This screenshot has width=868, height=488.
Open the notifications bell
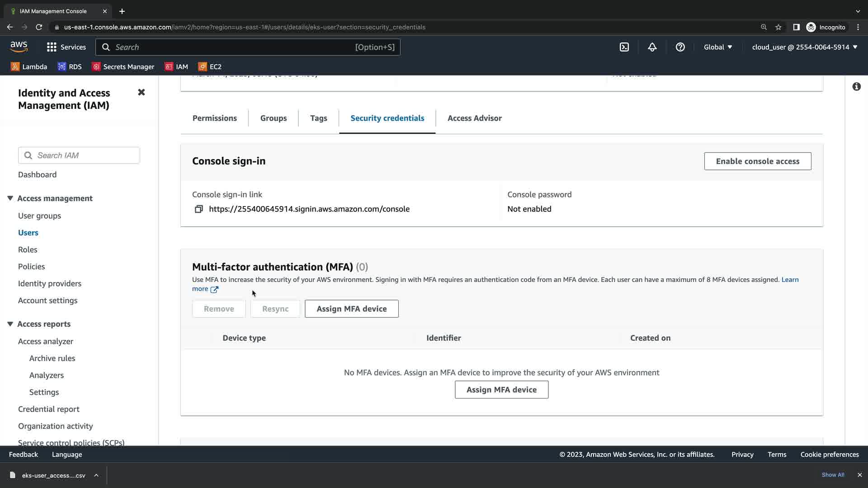click(652, 47)
